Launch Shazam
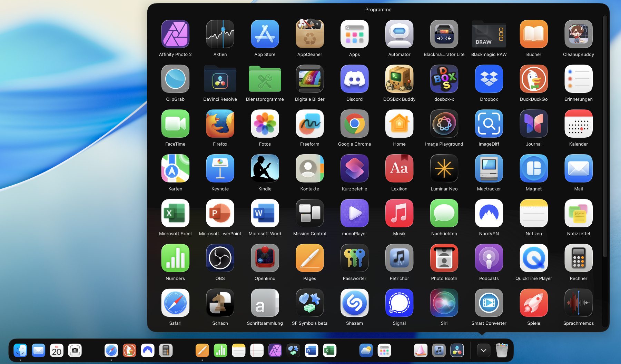The height and width of the screenshot is (364, 621). (354, 303)
